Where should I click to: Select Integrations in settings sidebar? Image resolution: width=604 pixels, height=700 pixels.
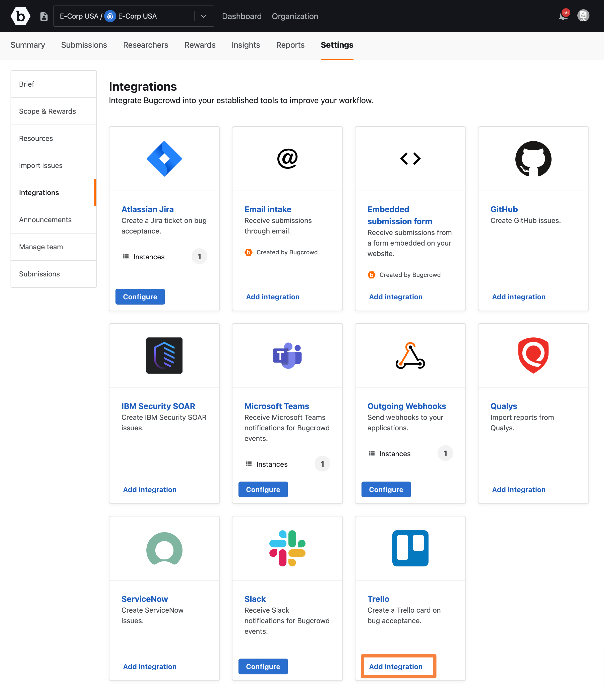click(x=54, y=193)
